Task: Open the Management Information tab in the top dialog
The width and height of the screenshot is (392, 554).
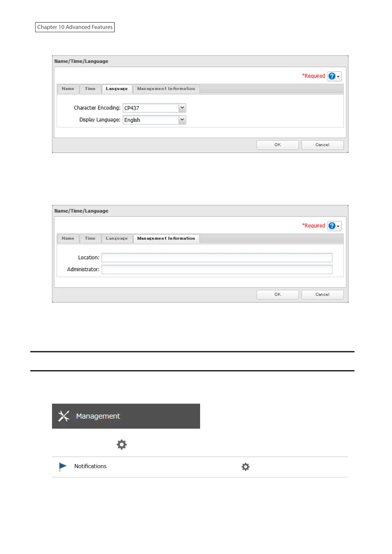Action: point(166,89)
